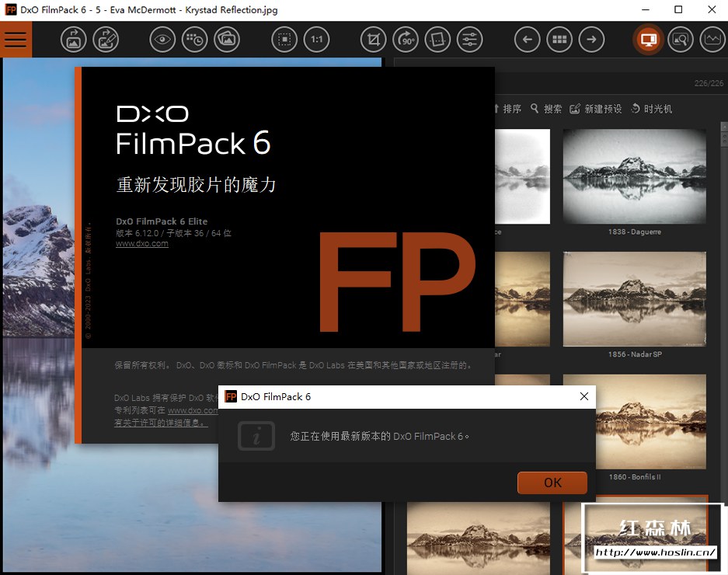Click the preset count 226/226
The image size is (728, 575).
(x=709, y=83)
